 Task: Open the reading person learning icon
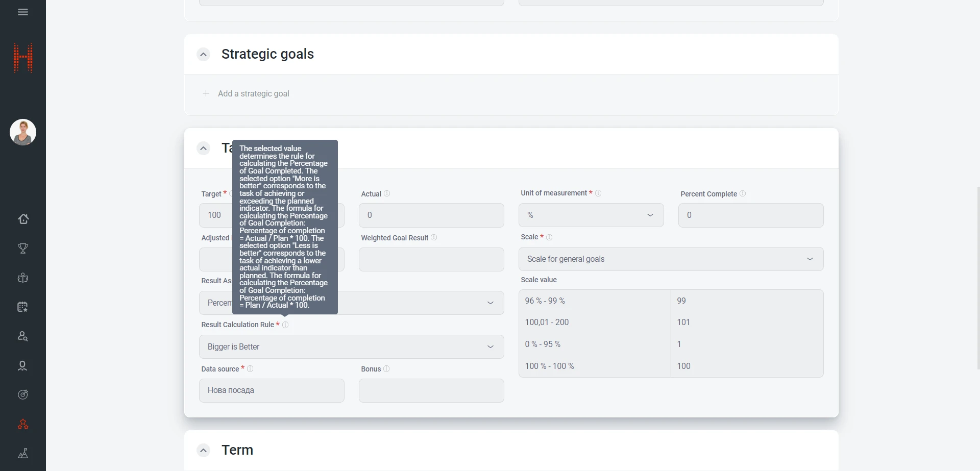(23, 278)
